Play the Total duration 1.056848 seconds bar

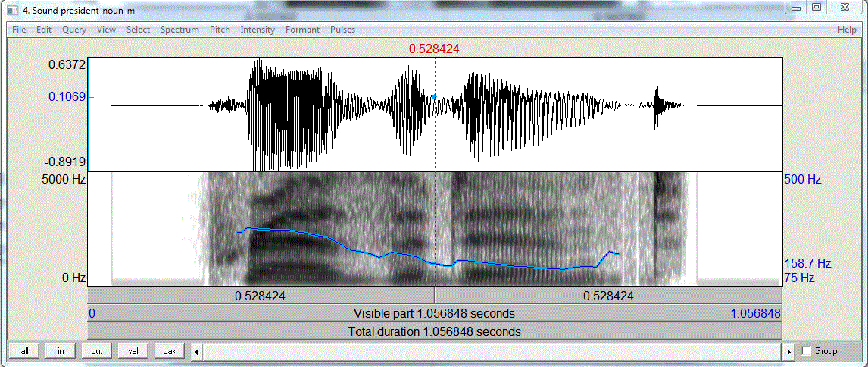pyautogui.click(x=435, y=331)
